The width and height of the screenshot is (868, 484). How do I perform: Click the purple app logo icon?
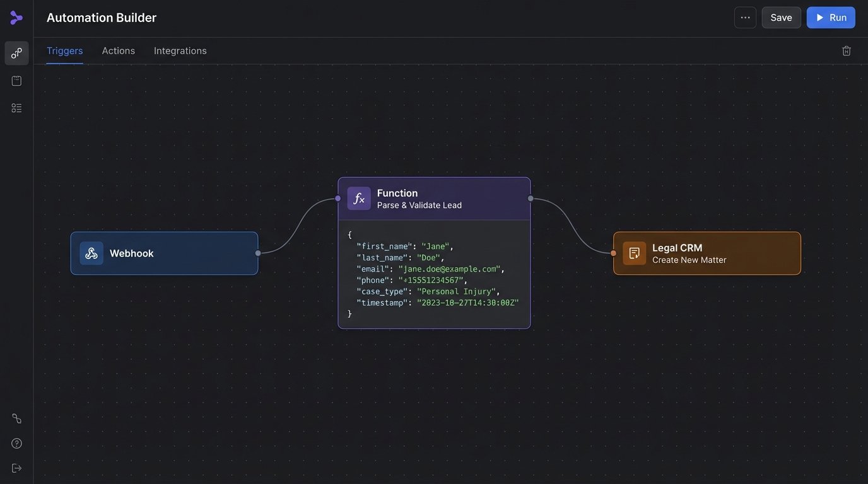coord(16,18)
